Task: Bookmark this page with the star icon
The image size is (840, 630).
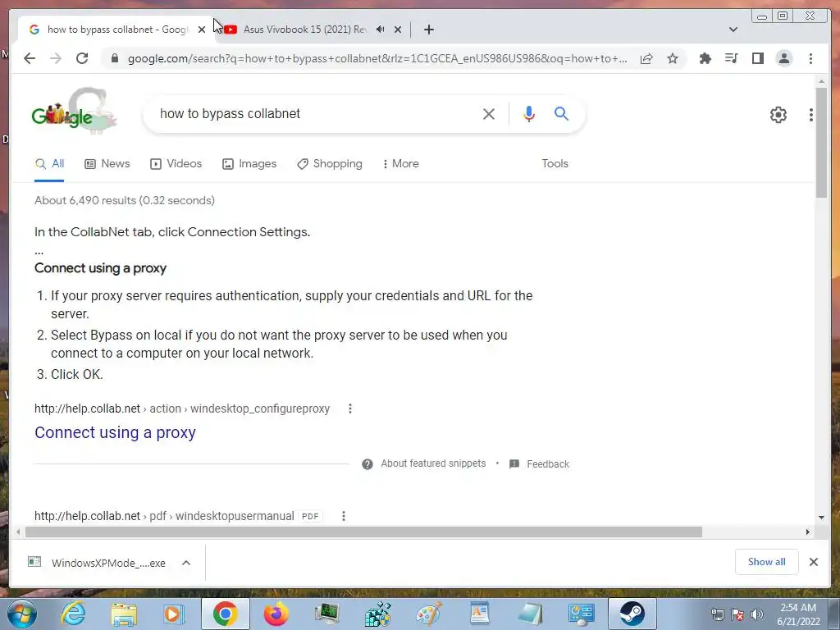Action: pyautogui.click(x=673, y=58)
